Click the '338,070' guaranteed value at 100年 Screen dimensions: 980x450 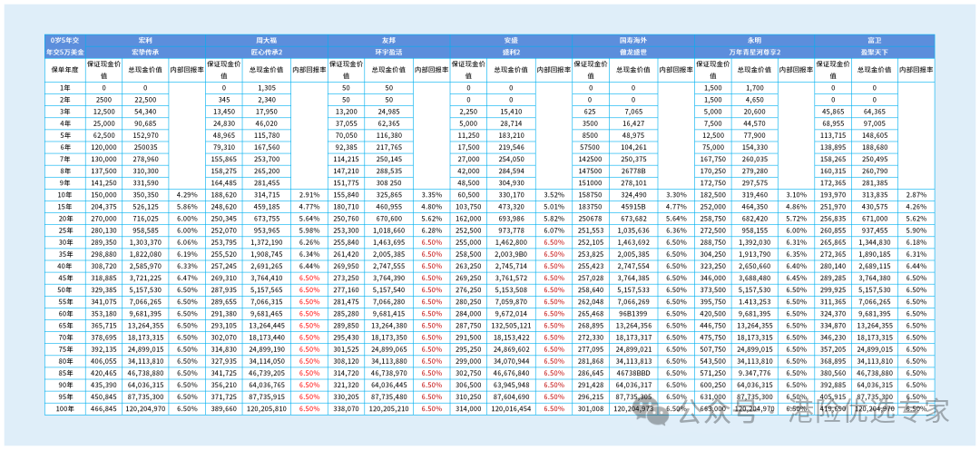pos(346,409)
